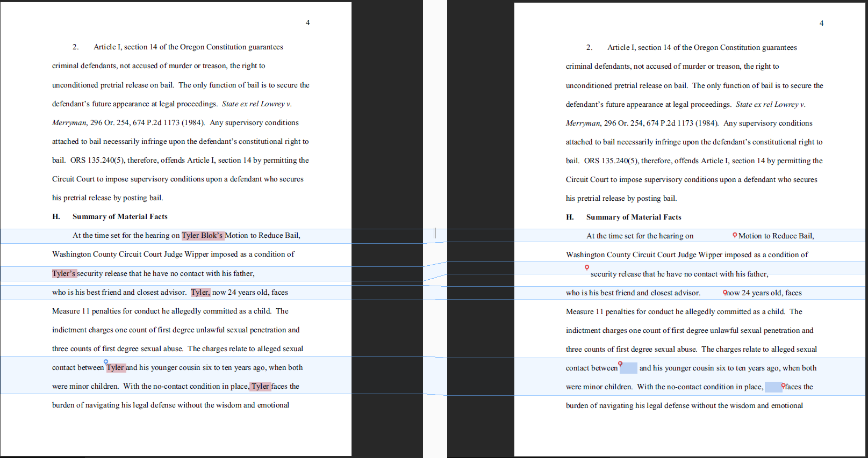Click the blue redaction box after "condition in place,"
868x458 pixels.
pos(773,387)
